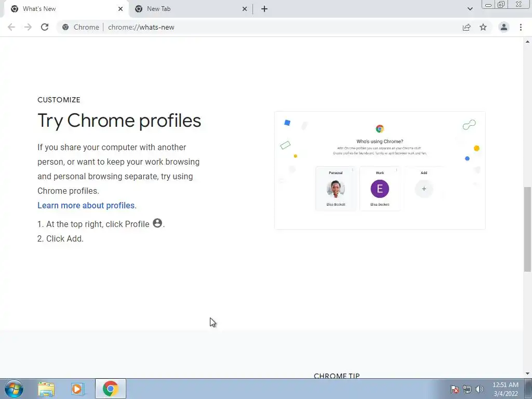Click the "Click Add." step text
The image size is (532, 399).
(65, 238)
